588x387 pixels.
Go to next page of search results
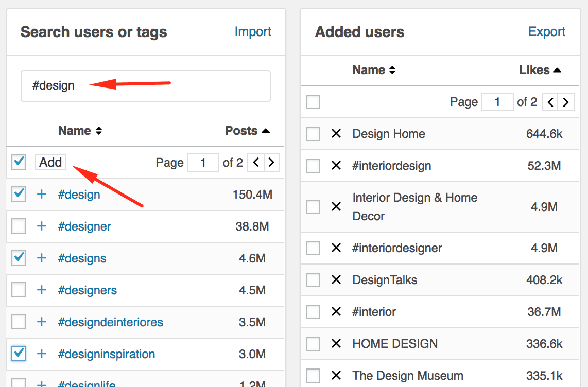[x=271, y=163]
